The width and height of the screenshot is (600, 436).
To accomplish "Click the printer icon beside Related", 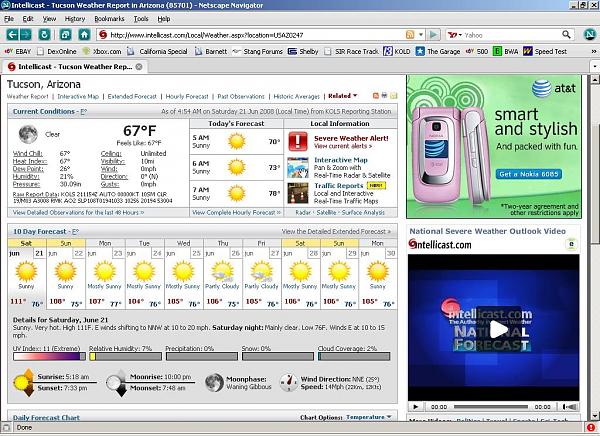I will pos(384,96).
